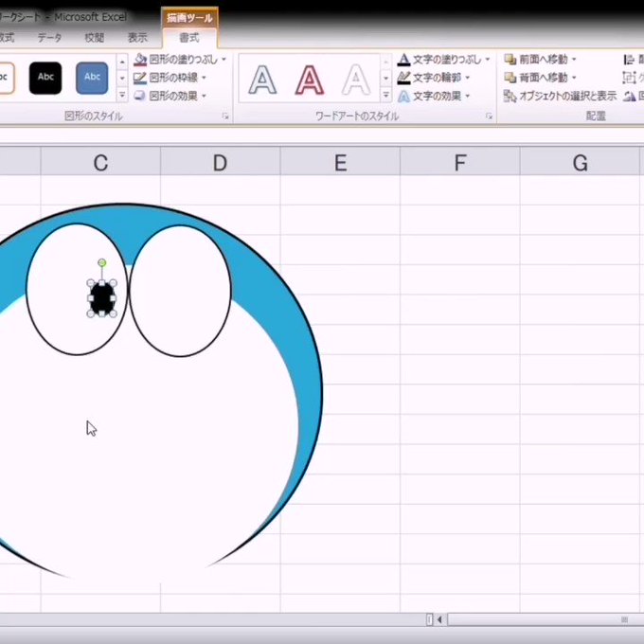Select column D header
This screenshot has width=644, height=644.
220,163
